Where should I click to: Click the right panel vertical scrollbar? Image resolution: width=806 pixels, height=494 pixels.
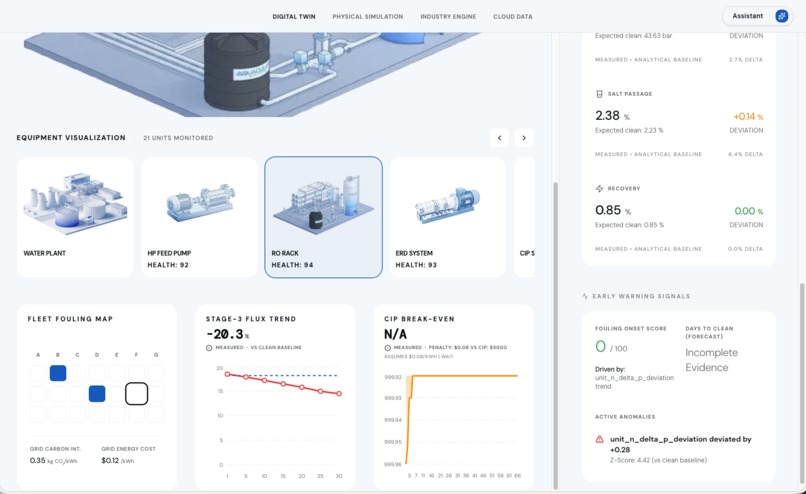pos(802,383)
